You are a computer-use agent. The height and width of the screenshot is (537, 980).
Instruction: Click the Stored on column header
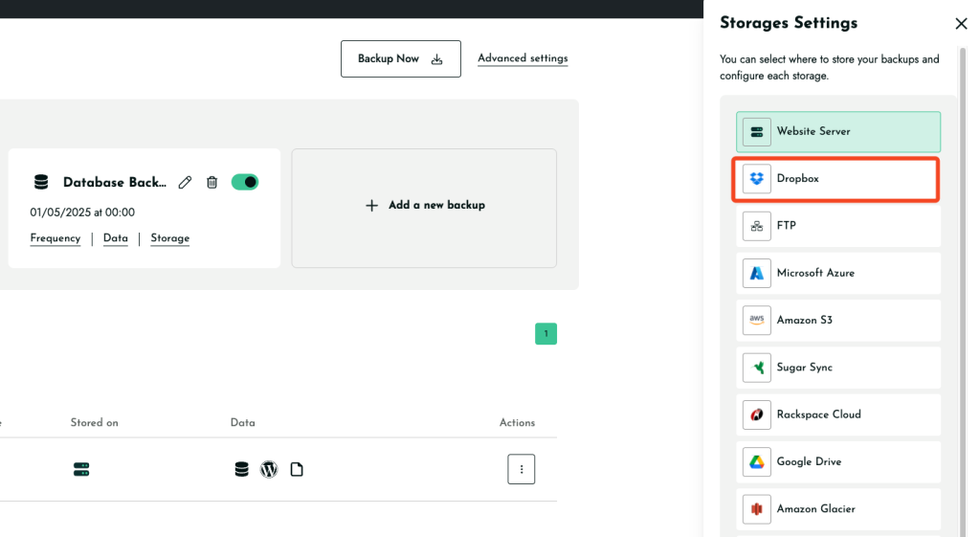click(x=95, y=422)
